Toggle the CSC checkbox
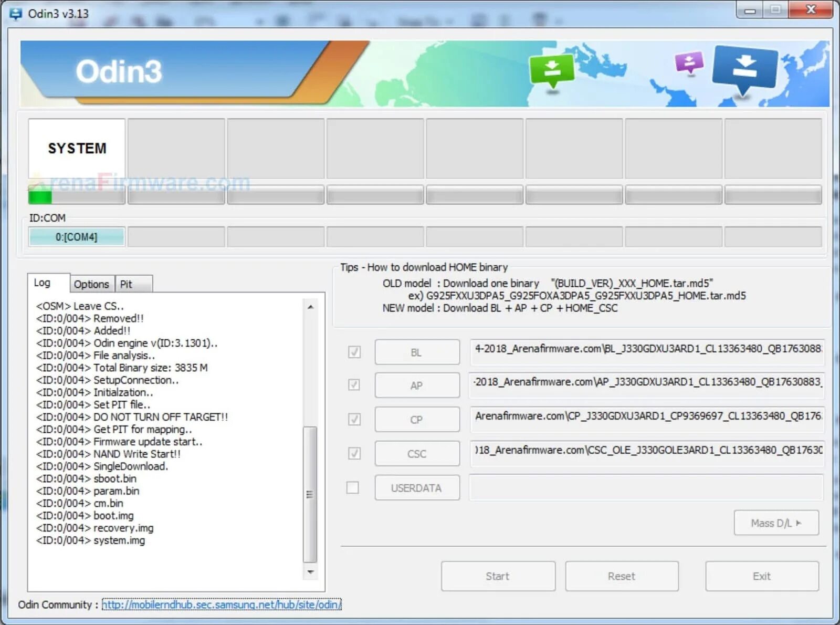 point(354,453)
